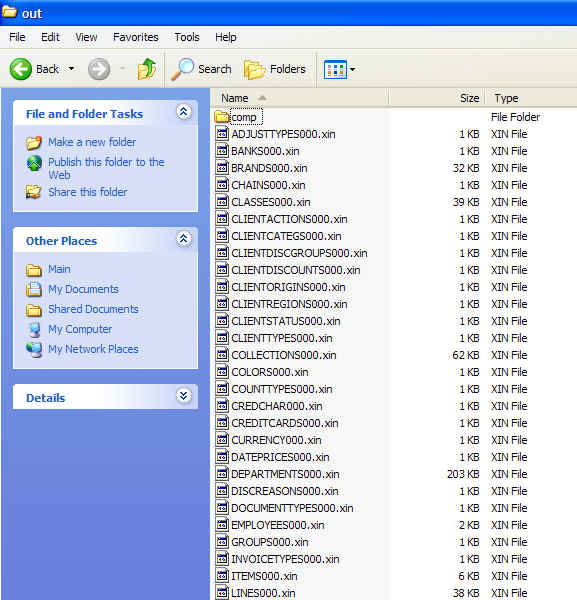Open the Views dropdown arrow
577x600 pixels.
click(x=352, y=70)
